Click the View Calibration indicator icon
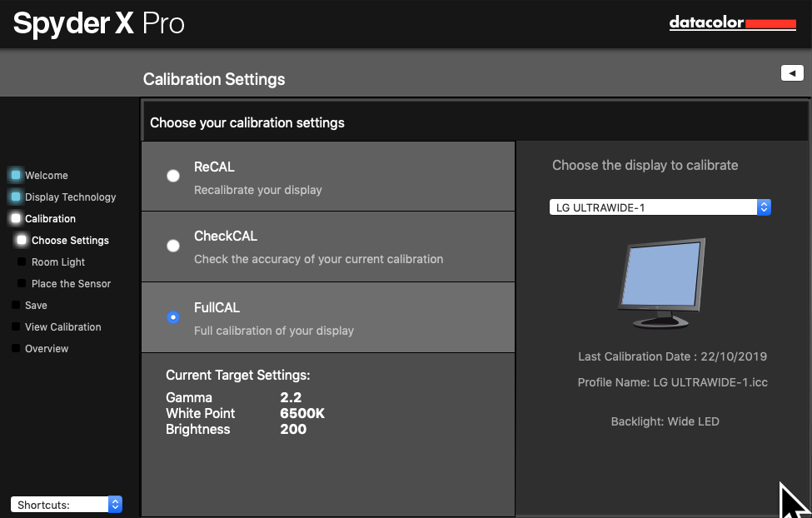 pos(16,326)
